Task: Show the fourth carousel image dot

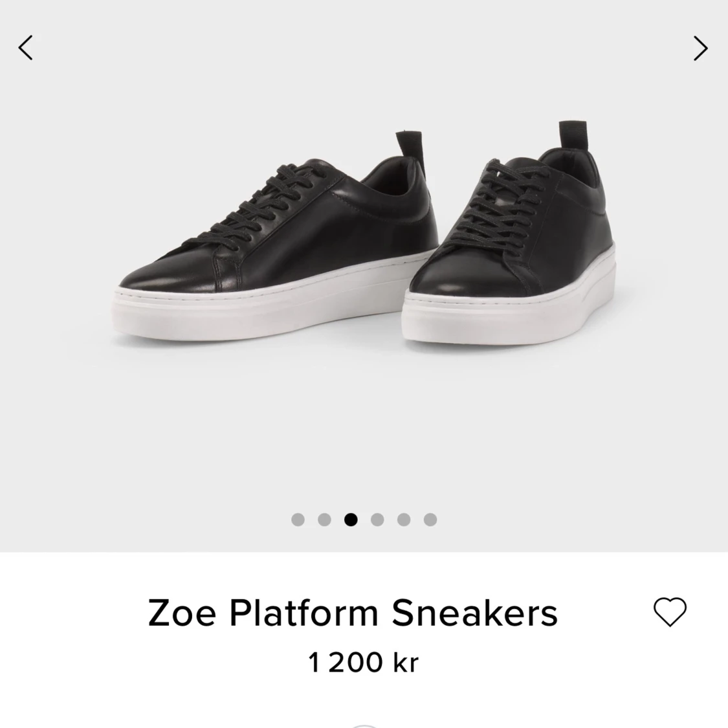Action: pos(377,520)
